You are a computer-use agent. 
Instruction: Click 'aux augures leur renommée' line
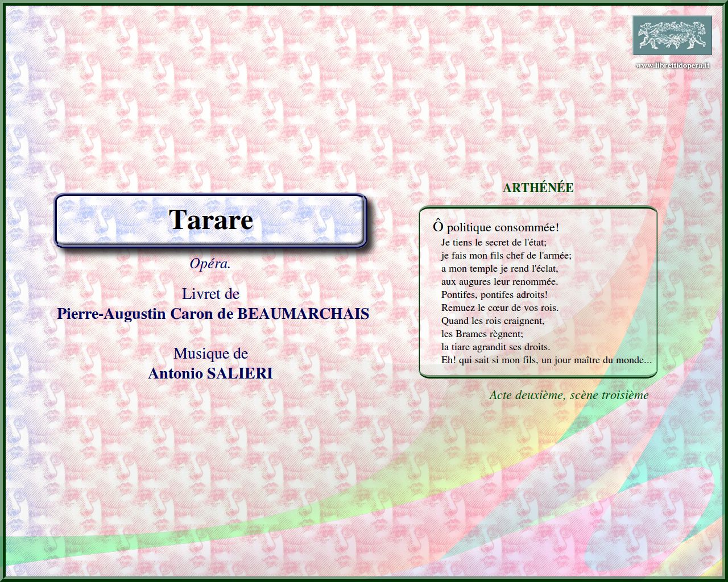pyautogui.click(x=499, y=282)
